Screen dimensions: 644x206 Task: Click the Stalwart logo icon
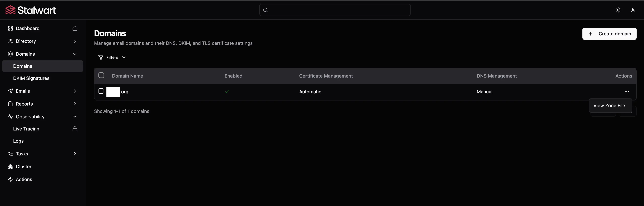point(10,10)
